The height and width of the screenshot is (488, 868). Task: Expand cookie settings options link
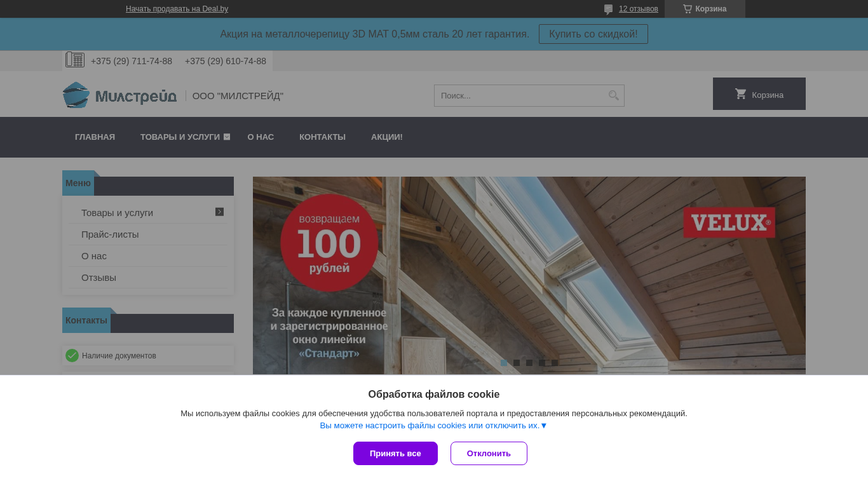coord(433,426)
